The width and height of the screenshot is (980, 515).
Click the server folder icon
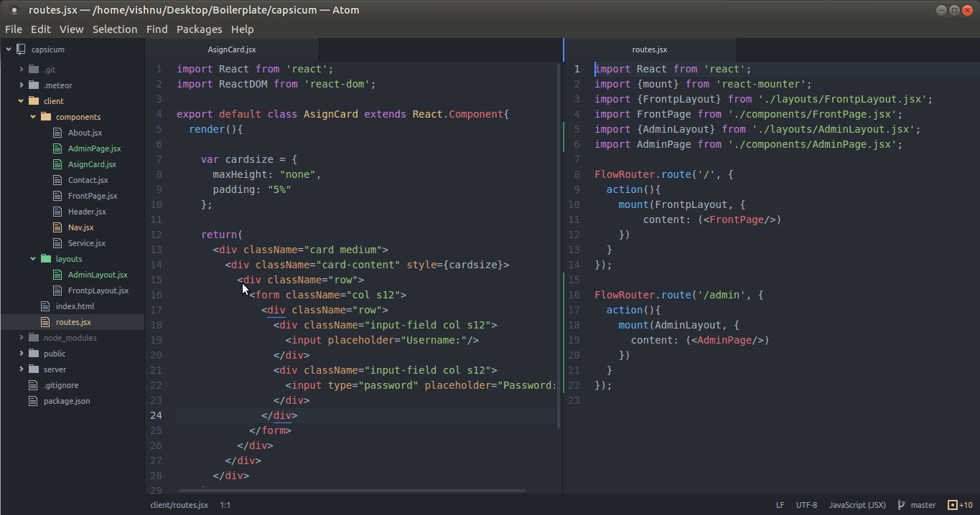34,369
